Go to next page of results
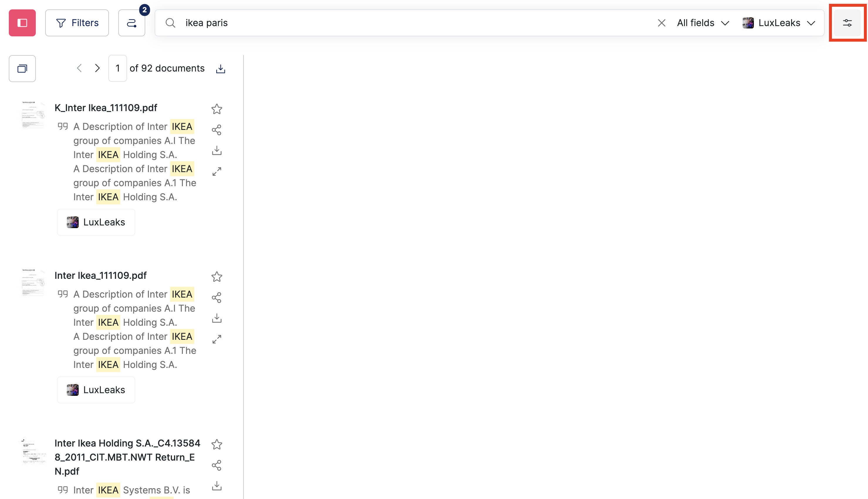Image resolution: width=868 pixels, height=499 pixels. [x=97, y=68]
